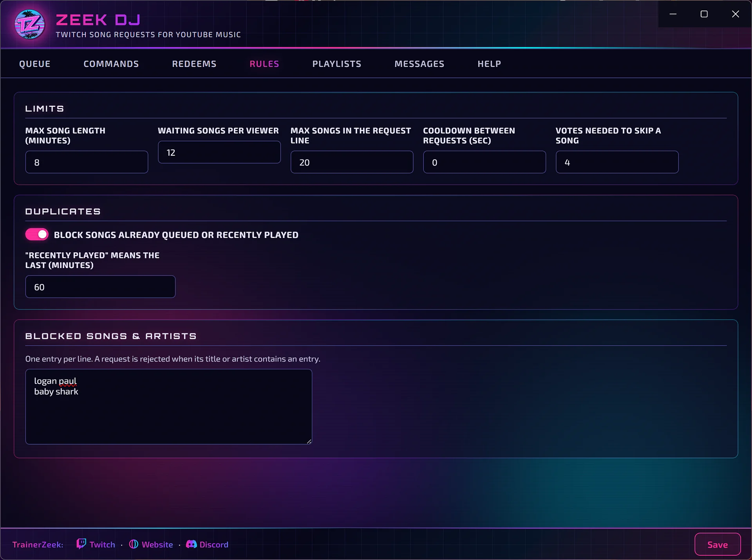
Task: Click the textarea resize handle corner
Action: click(309, 441)
